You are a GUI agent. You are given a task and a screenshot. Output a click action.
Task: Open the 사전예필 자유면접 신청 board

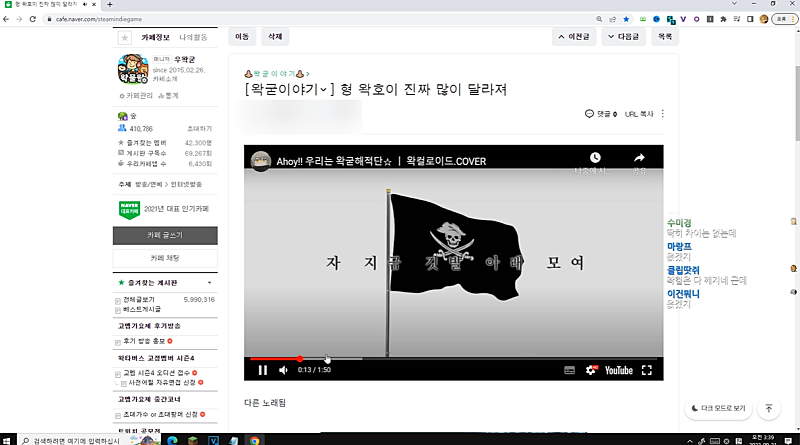(162, 382)
